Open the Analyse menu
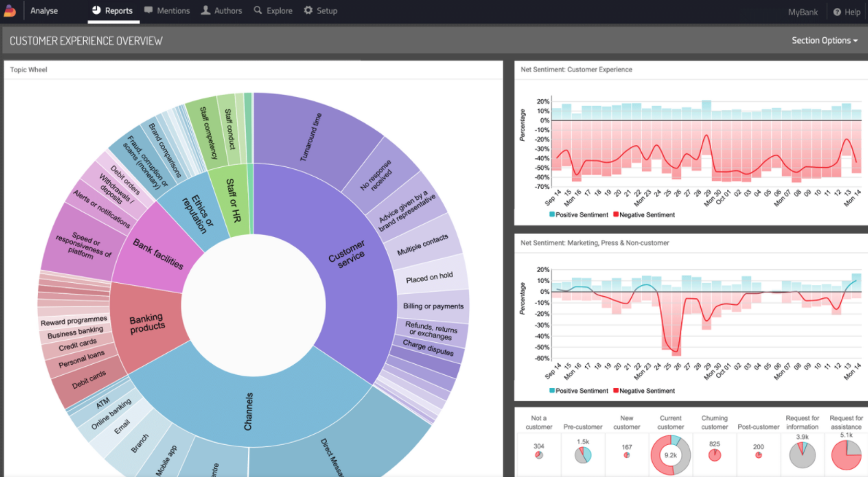Screen dimensions: 868x477 [44, 10]
